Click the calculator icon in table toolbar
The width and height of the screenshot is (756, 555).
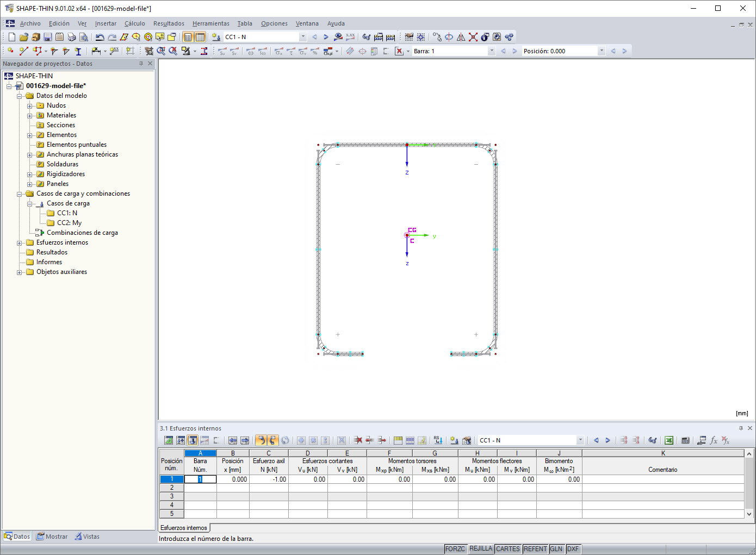click(685, 440)
